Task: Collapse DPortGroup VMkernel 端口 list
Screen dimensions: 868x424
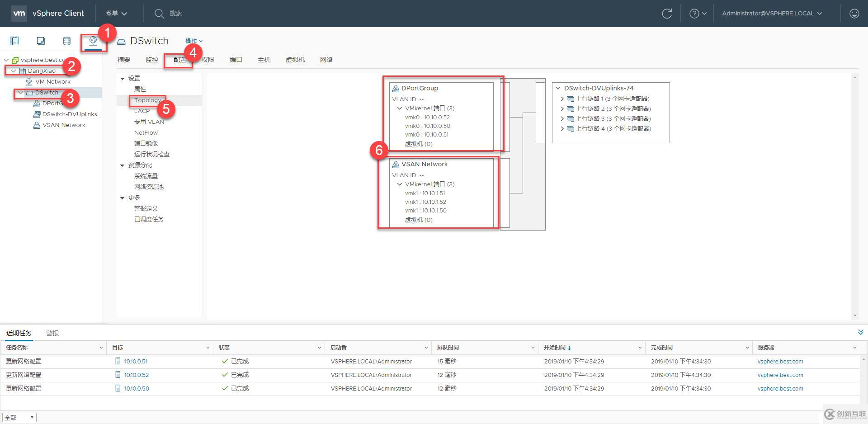Action: point(400,108)
